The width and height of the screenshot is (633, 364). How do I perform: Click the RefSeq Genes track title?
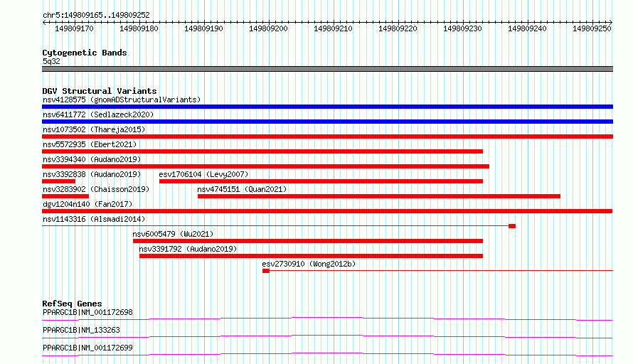point(72,304)
